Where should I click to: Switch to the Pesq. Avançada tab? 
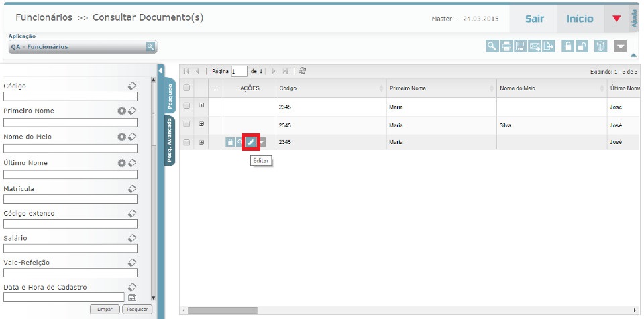coord(169,141)
